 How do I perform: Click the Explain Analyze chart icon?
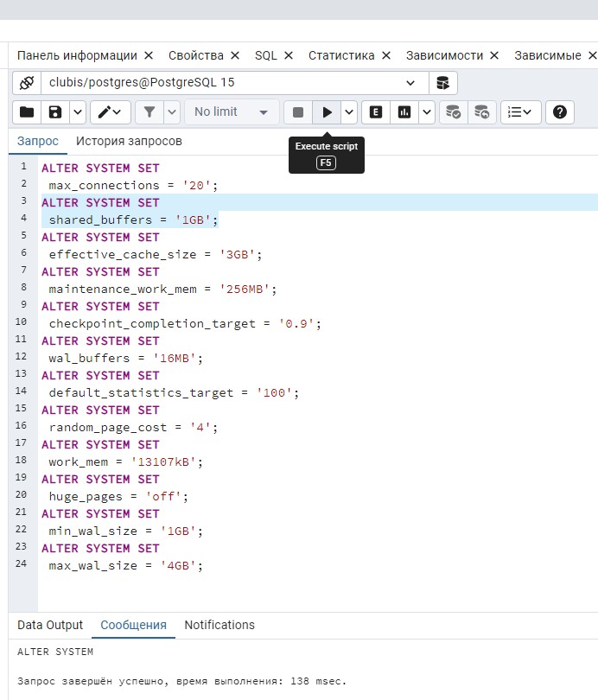click(404, 112)
